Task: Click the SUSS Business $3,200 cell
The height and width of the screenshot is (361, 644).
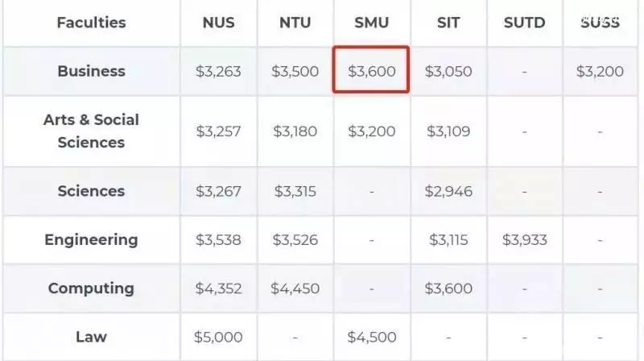Action: click(x=600, y=71)
